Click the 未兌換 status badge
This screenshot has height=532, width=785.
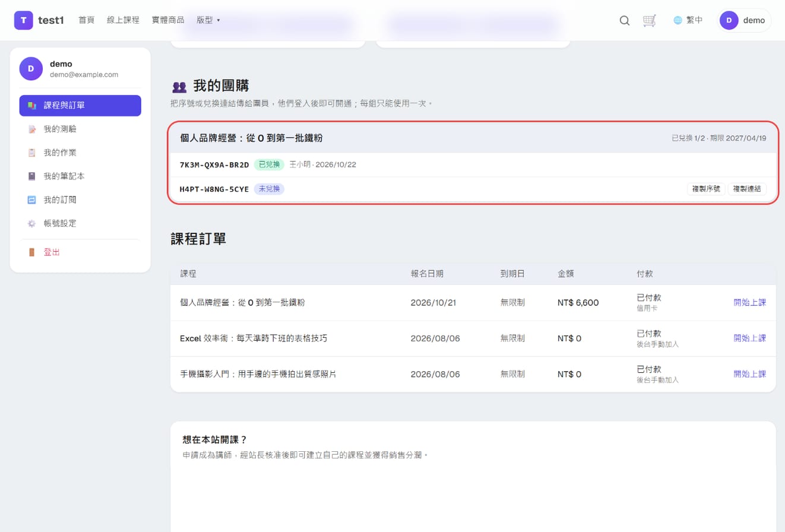[x=269, y=189]
